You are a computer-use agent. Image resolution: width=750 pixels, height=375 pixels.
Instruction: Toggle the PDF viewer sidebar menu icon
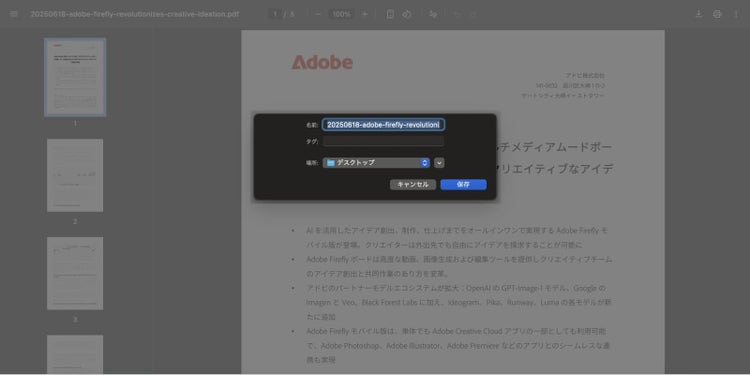tap(14, 14)
